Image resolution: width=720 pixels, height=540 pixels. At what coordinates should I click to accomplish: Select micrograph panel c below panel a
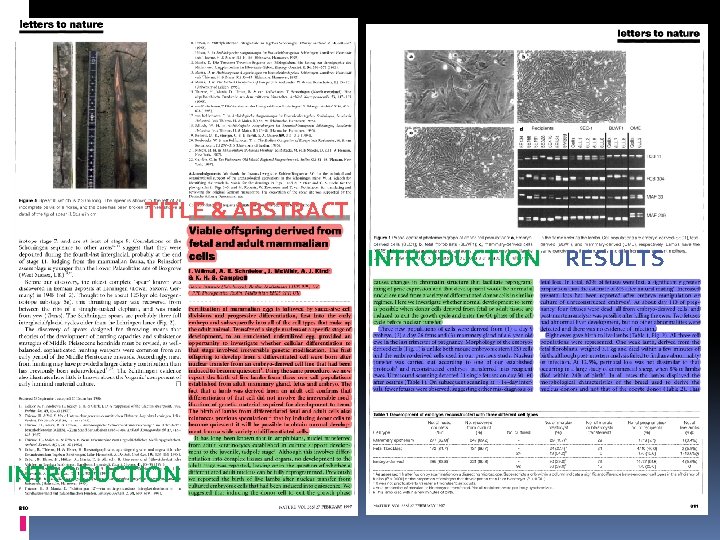(459, 162)
